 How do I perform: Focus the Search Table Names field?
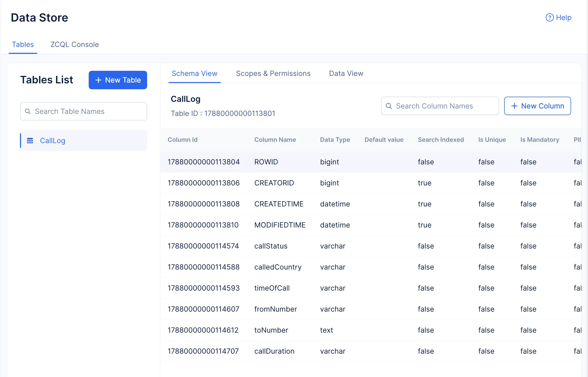(x=87, y=111)
